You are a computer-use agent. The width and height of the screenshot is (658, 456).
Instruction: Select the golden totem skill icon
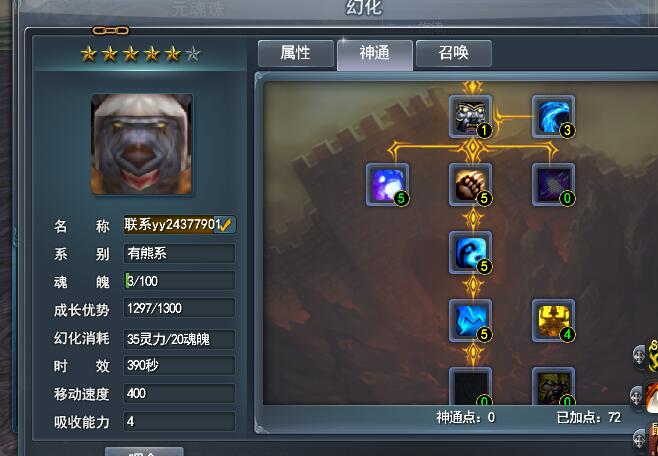553,320
